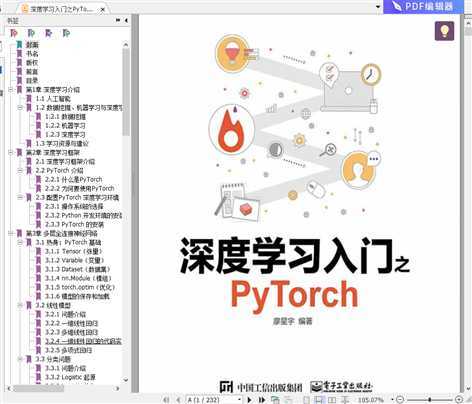Open bookmark 3.1.5 torch.optim
The image size is (472, 404).
[x=80, y=287]
